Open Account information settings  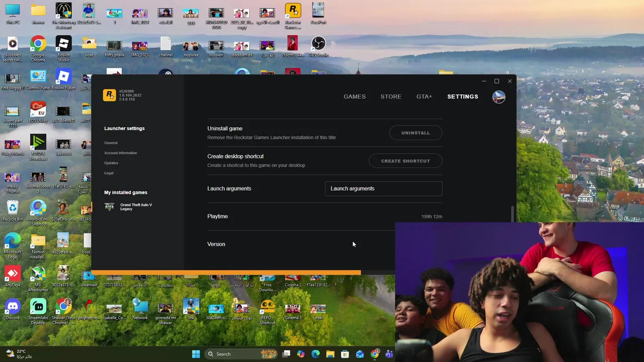(120, 153)
